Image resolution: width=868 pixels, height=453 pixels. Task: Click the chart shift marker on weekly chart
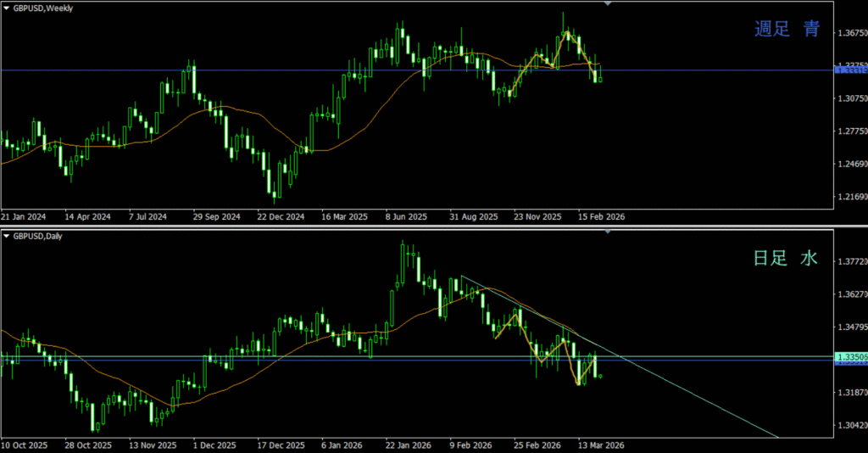tap(607, 4)
